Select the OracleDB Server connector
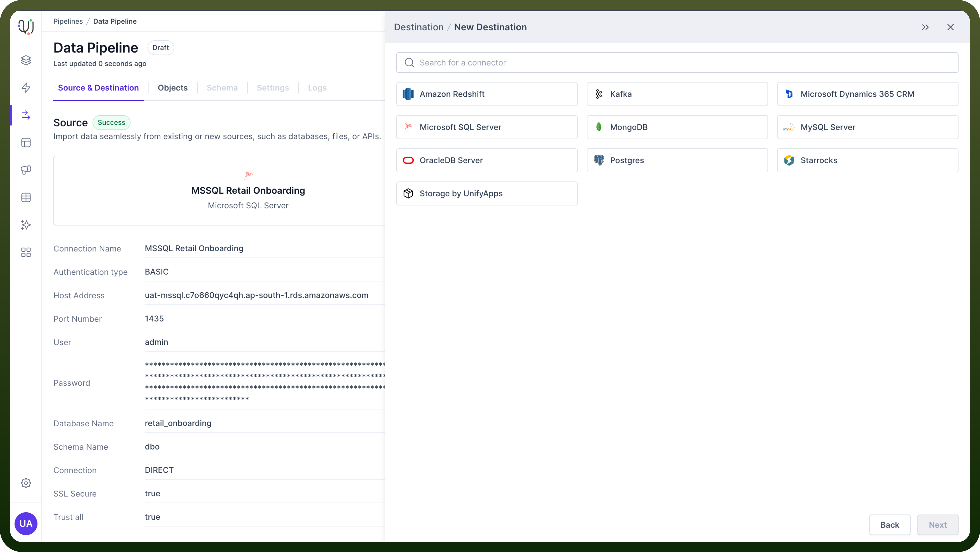This screenshot has width=980, height=552. 486,160
